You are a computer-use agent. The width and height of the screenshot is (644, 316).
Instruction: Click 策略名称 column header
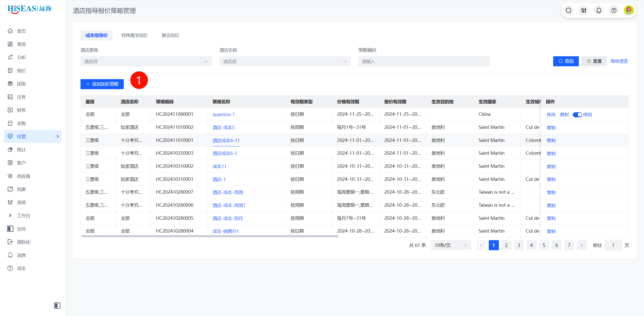tap(221, 102)
